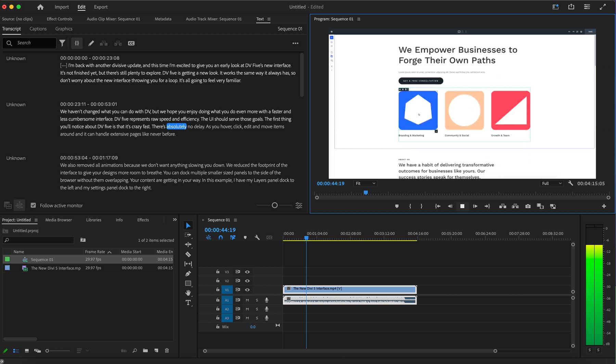This screenshot has height=364, width=616.
Task: Add a marker with the Add Marker button
Action: (x=397, y=206)
